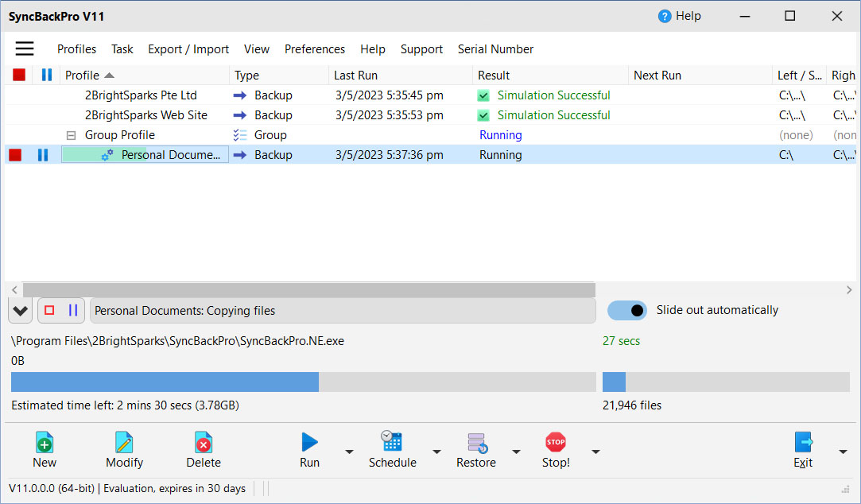861x504 pixels.
Task: Open the Schedule dropdown arrow
Action: pyautogui.click(x=436, y=452)
